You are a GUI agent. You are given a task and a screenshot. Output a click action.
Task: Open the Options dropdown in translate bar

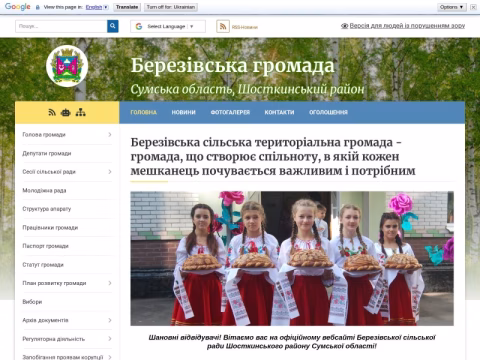452,7
